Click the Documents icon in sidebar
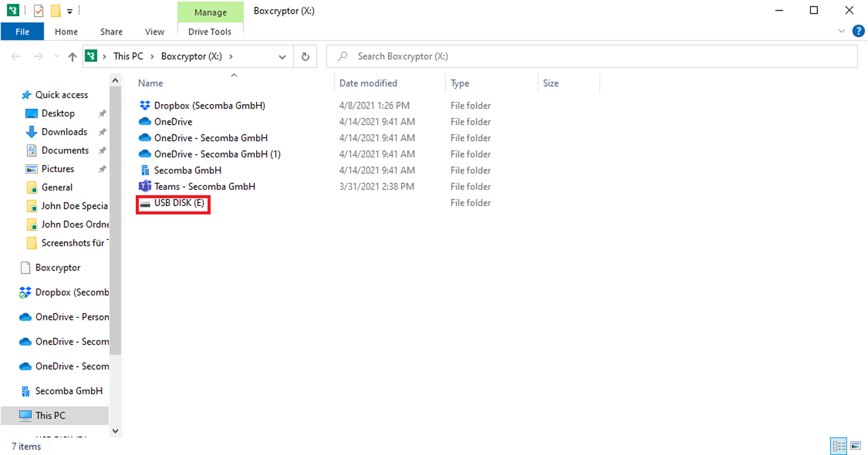868x455 pixels. tap(31, 150)
